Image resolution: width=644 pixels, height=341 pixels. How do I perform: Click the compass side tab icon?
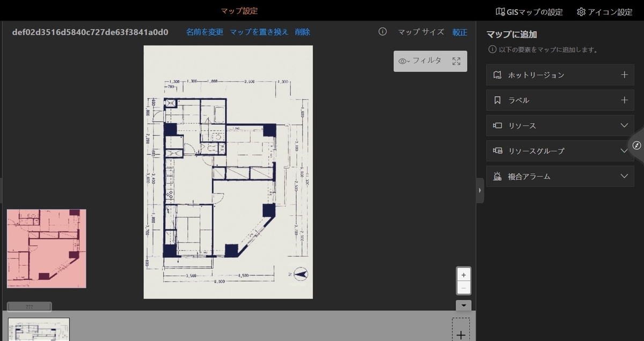(x=636, y=145)
